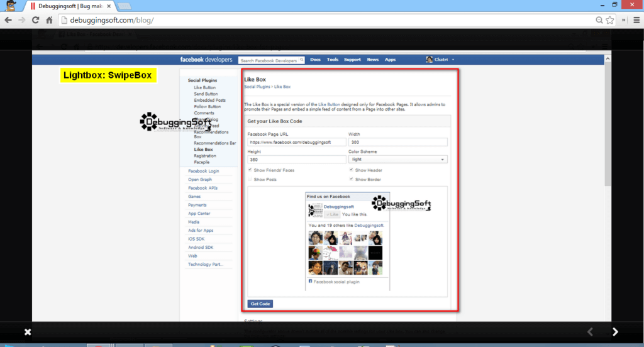This screenshot has height=347, width=644.
Task: Click the Height field containing 350
Action: pos(297,160)
